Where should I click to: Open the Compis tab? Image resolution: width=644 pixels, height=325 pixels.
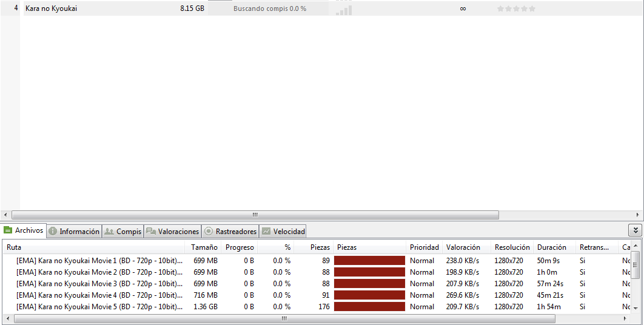pos(123,232)
